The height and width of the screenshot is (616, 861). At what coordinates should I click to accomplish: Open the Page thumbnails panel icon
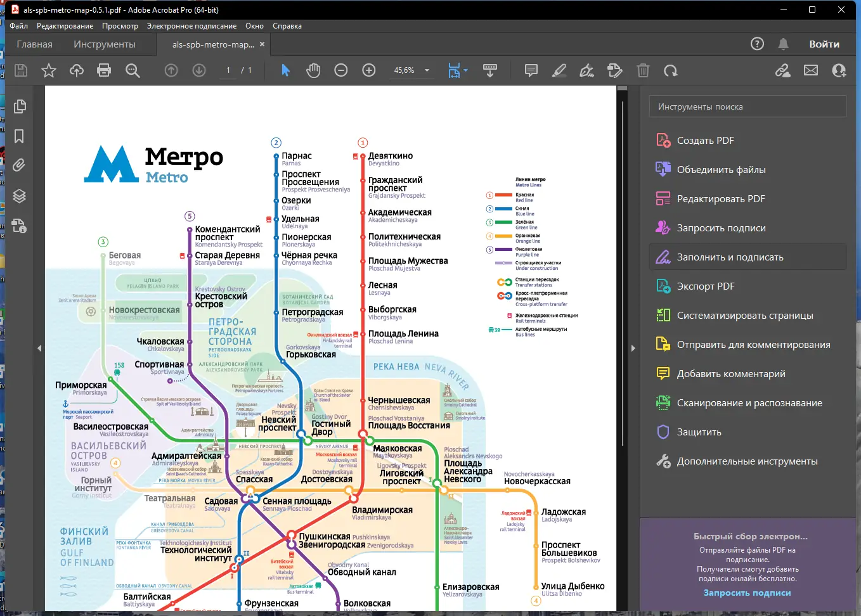click(x=20, y=106)
